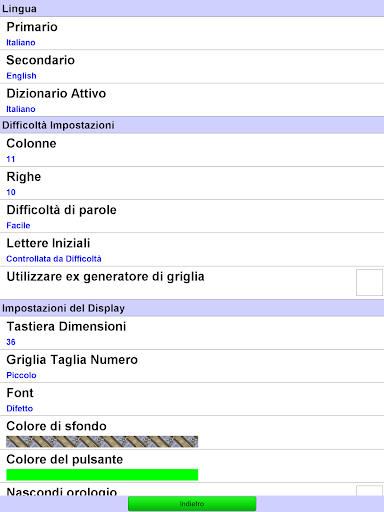Open the Secondario language setting
The width and height of the screenshot is (384, 512).
[x=192, y=67]
